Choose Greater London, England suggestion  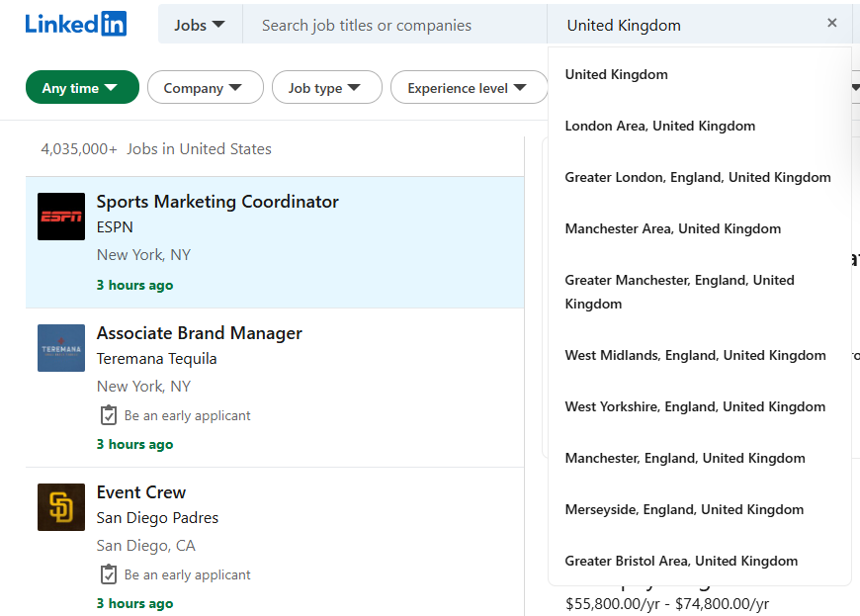[x=699, y=177]
